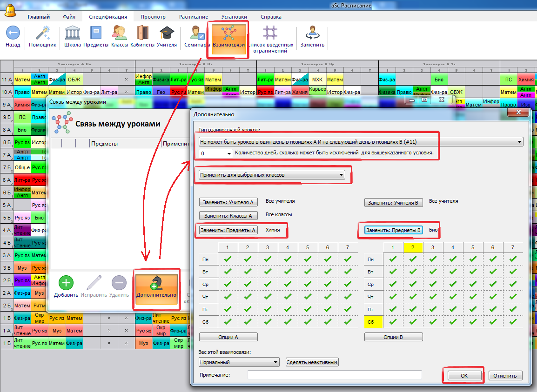Toggle Ср period 4 checkmark in grid B
Image resolution: width=537 pixels, height=392 pixels.
coord(453,284)
